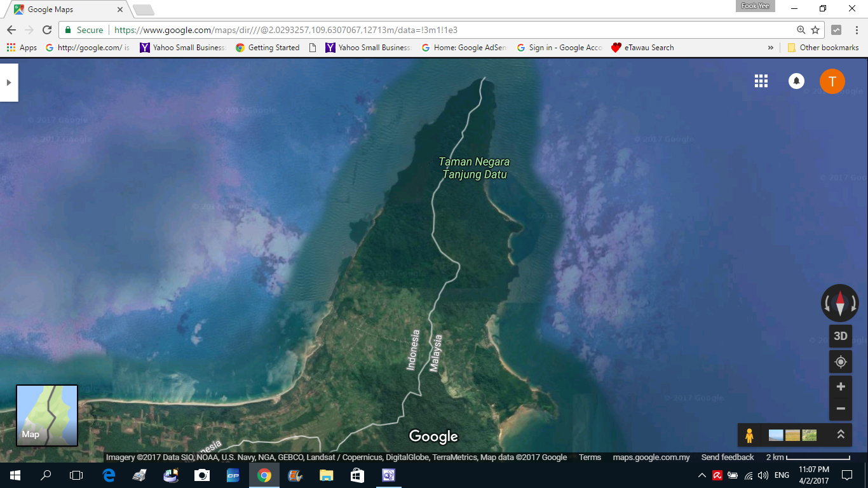Click Send feedback link
The height and width of the screenshot is (488, 868).
(727, 457)
